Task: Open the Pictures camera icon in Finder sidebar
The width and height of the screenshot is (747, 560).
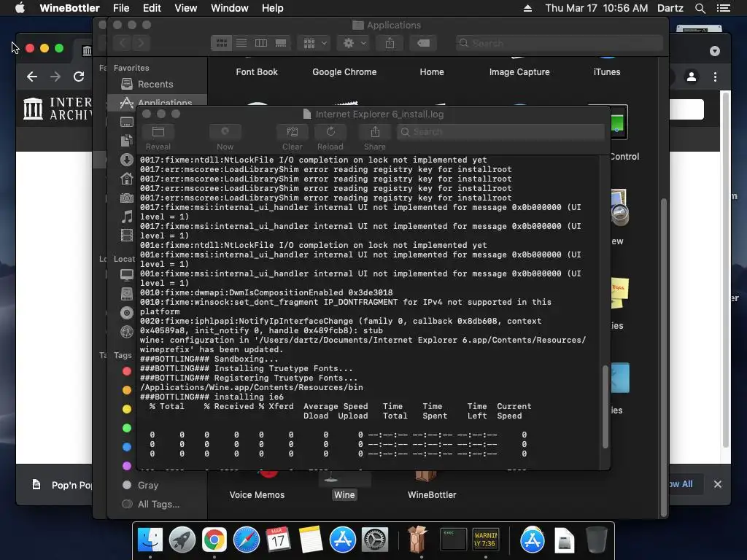Action: 127,198
